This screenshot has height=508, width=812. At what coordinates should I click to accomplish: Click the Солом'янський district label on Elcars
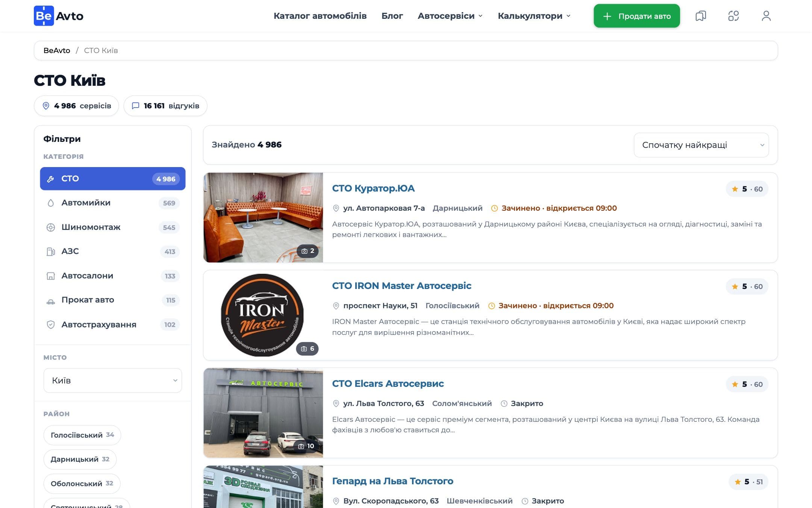[462, 403]
